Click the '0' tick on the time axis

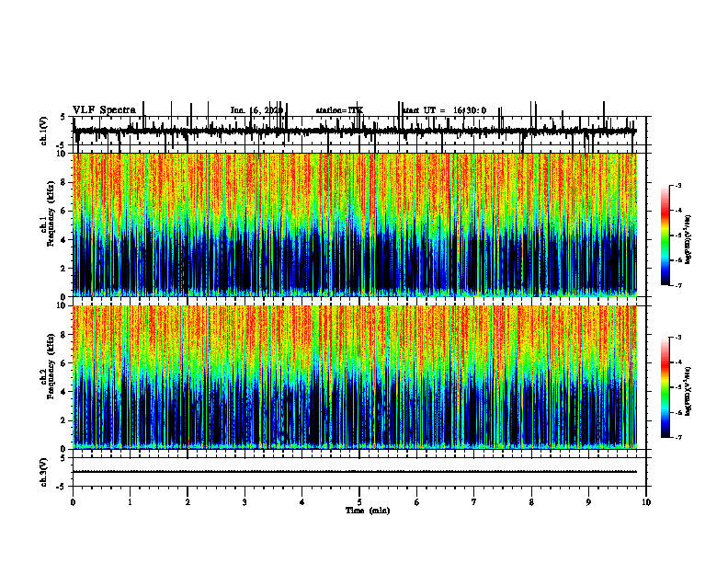coord(73,502)
